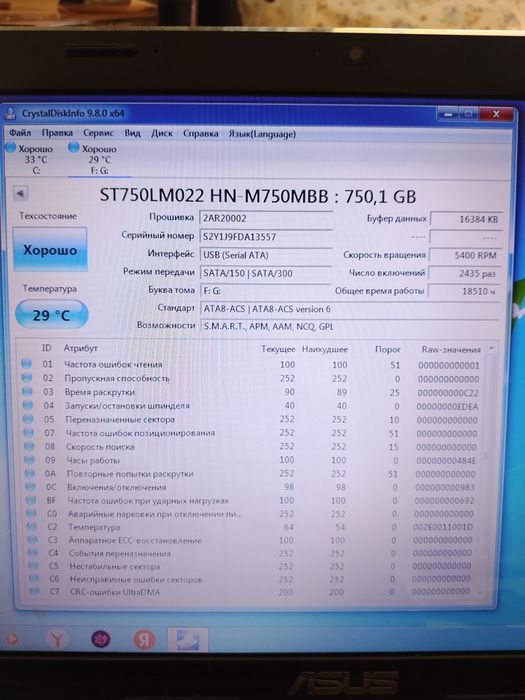Image resolution: width=525 pixels, height=700 pixels.
Task: Open the purple round taskbar icon
Action: pos(100,639)
